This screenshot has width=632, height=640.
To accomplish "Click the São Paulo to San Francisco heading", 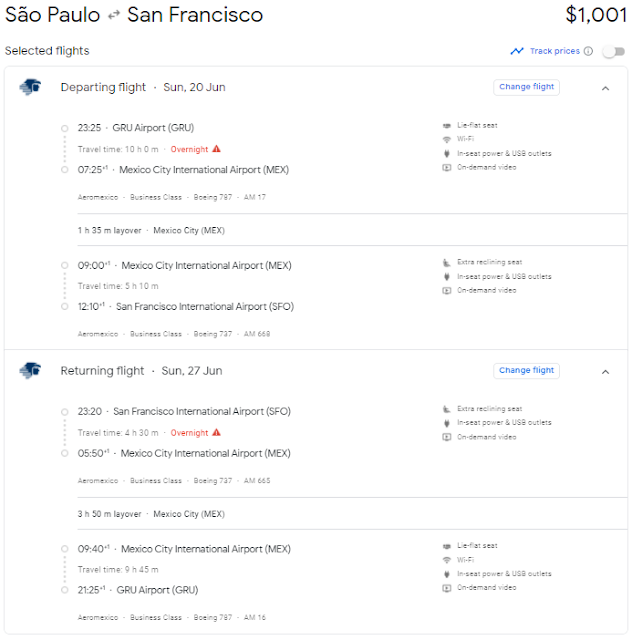I will pos(134,15).
